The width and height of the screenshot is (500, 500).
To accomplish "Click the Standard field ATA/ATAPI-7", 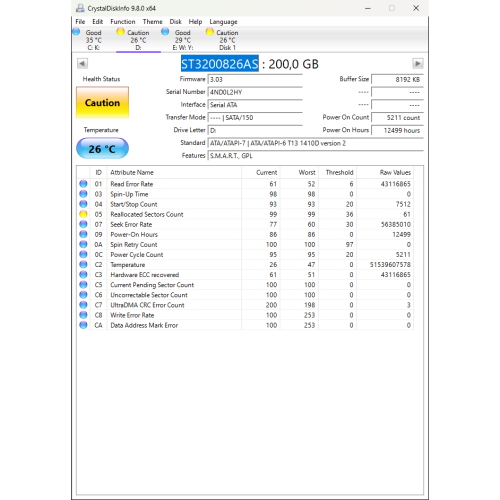I will pyautogui.click(x=316, y=143).
